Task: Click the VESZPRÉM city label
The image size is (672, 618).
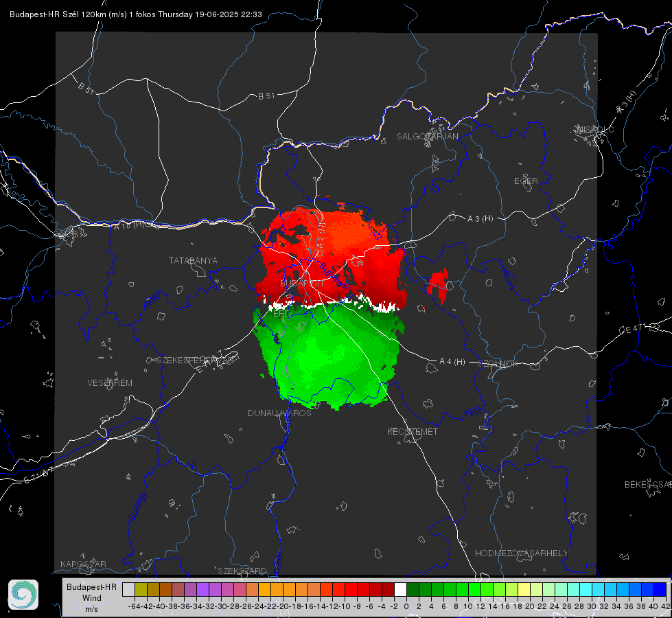Action: (x=110, y=383)
